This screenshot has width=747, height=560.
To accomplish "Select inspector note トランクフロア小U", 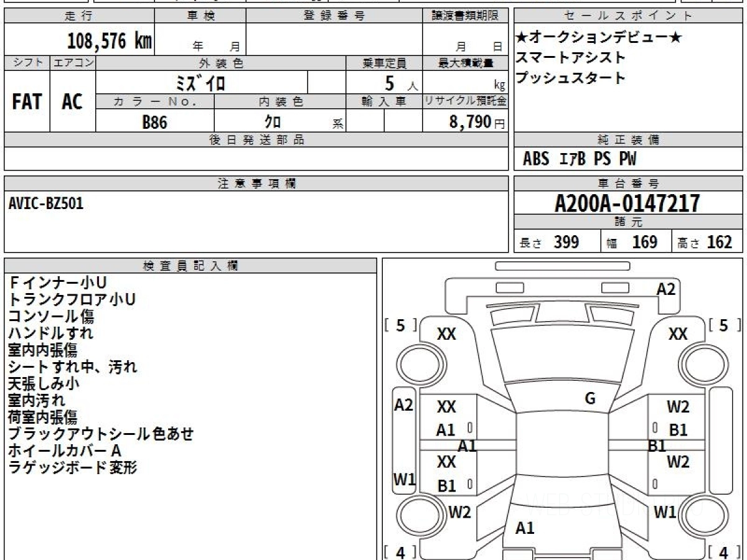I will (72, 300).
